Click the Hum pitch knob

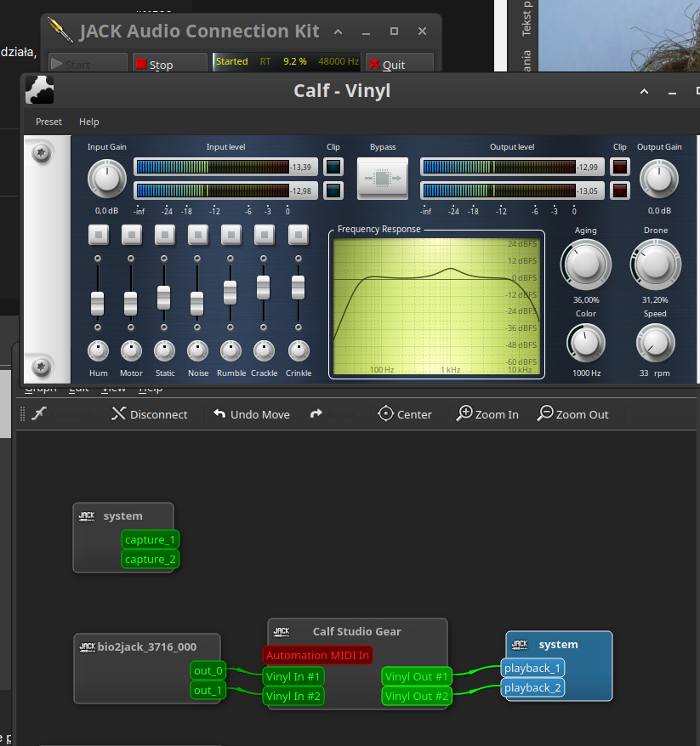[x=99, y=351]
